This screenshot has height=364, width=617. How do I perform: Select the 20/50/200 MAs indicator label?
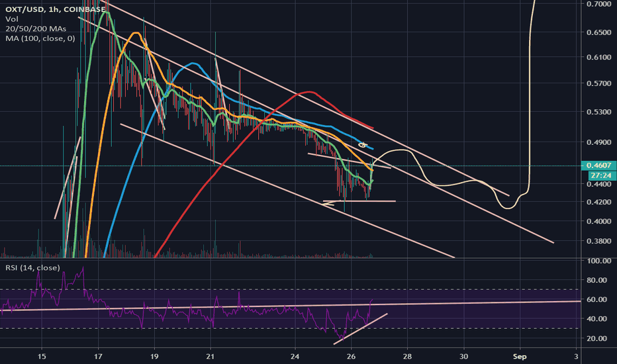tap(36, 28)
